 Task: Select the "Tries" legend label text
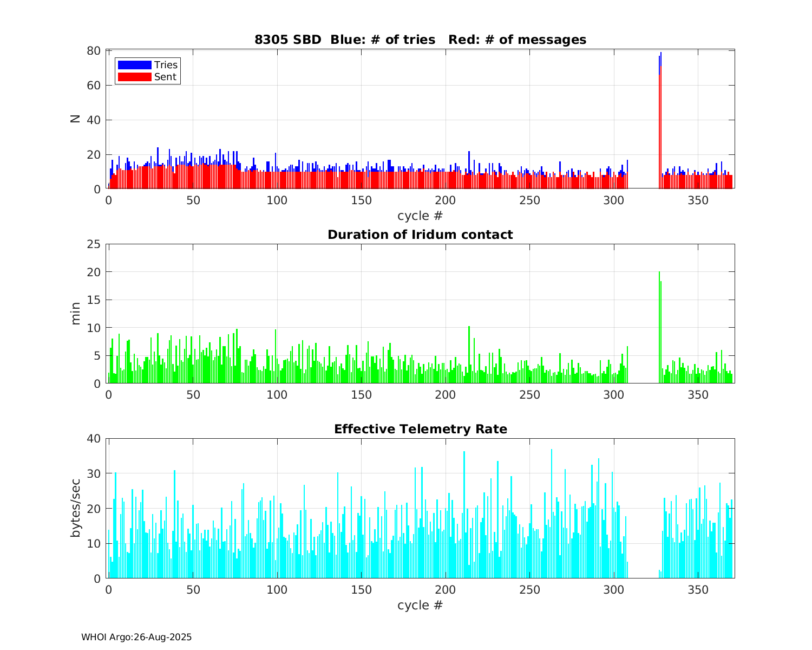point(166,65)
